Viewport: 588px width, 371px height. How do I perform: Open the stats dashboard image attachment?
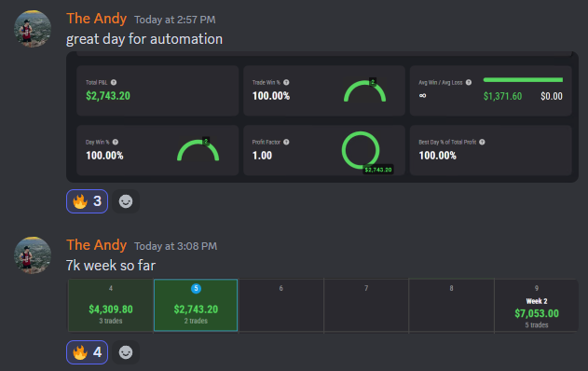[x=322, y=117]
